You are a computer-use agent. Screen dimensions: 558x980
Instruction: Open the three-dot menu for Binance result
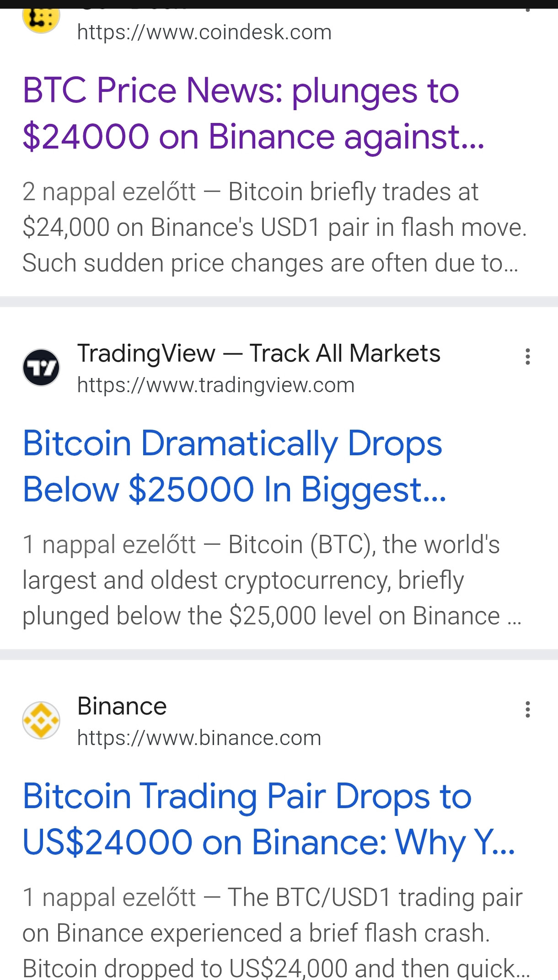tap(528, 709)
